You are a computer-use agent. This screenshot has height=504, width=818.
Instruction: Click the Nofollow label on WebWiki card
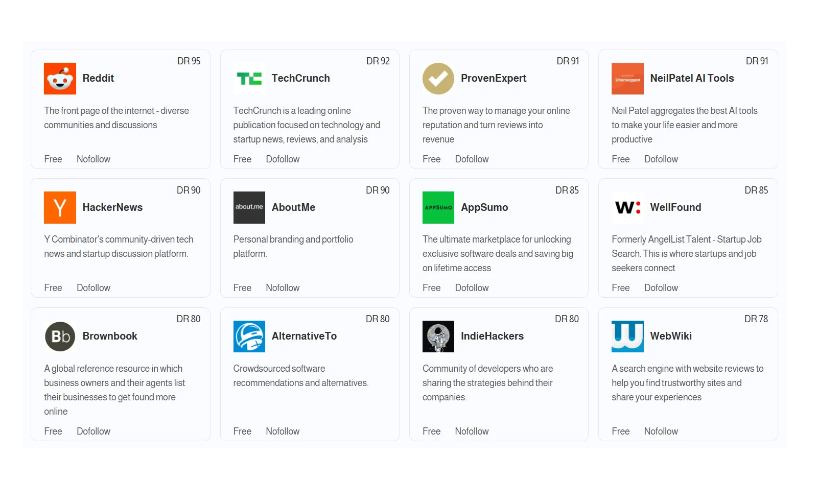[661, 431]
